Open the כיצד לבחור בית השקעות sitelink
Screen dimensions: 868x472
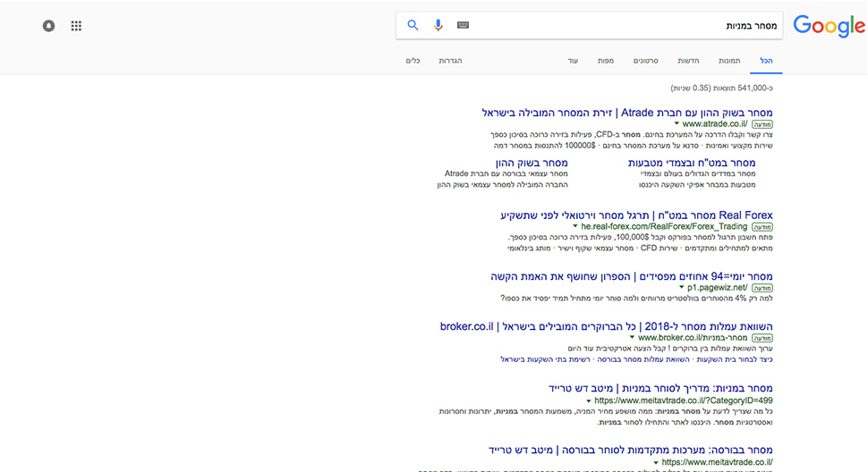[734, 359]
